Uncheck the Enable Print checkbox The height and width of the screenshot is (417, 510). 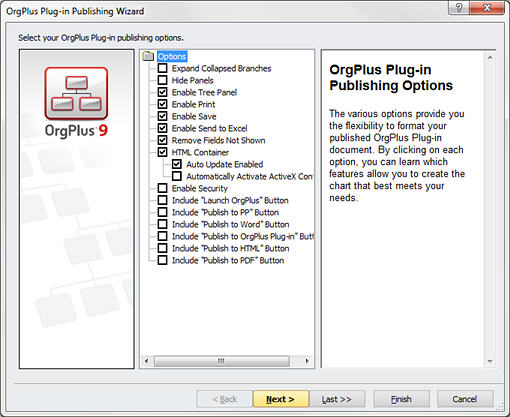point(162,104)
